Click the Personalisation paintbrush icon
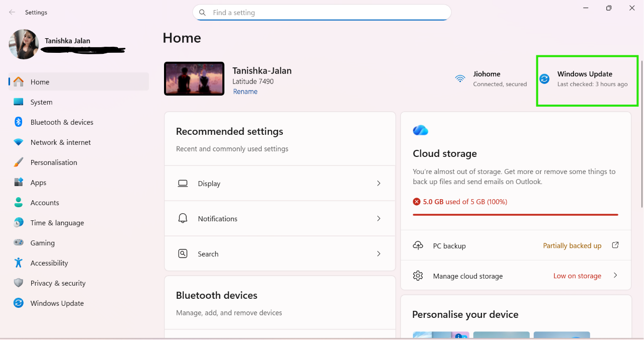The width and height of the screenshot is (644, 340). click(19, 162)
